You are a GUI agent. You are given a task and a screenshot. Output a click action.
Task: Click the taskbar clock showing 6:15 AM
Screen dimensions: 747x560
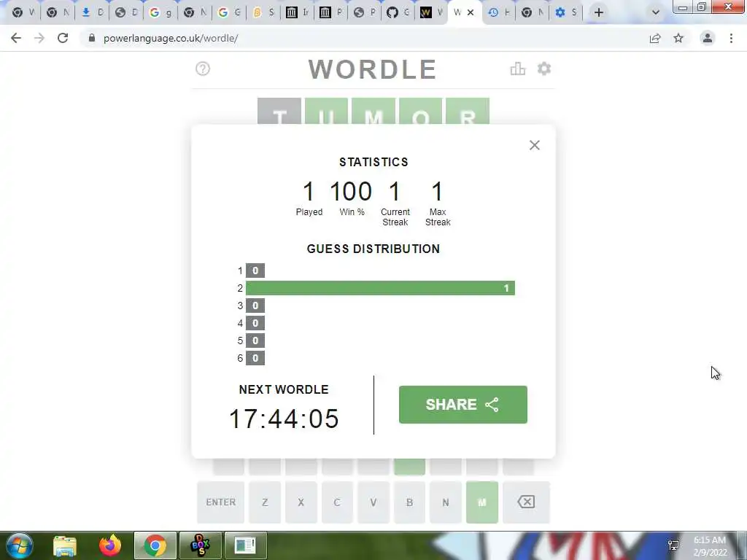tap(710, 546)
